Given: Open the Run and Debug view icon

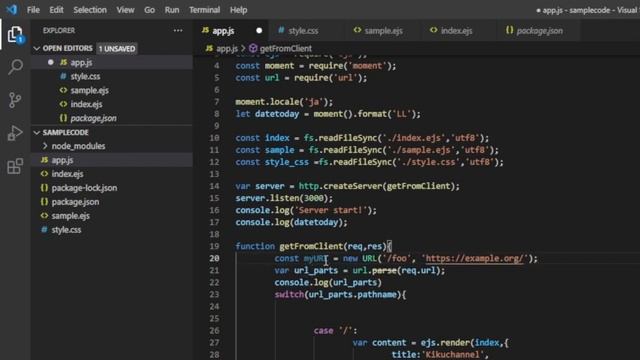Looking at the screenshot, I should click(15, 133).
